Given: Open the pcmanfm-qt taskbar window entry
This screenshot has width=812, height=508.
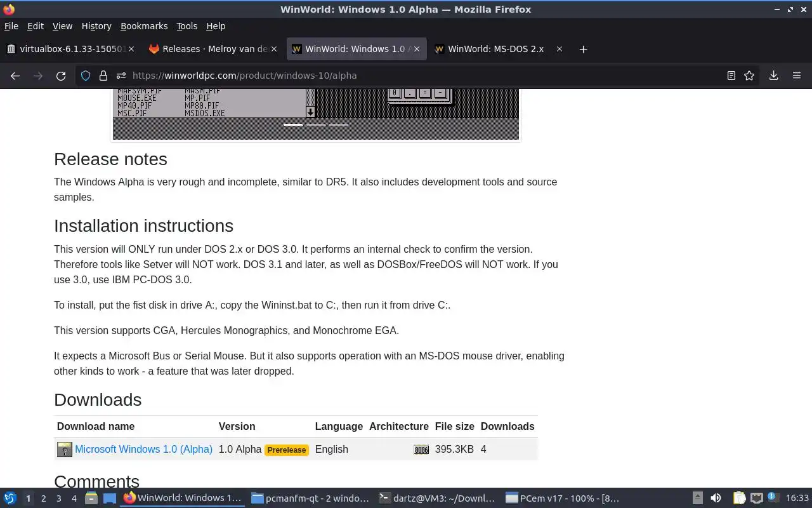Looking at the screenshot, I should pyautogui.click(x=310, y=498).
